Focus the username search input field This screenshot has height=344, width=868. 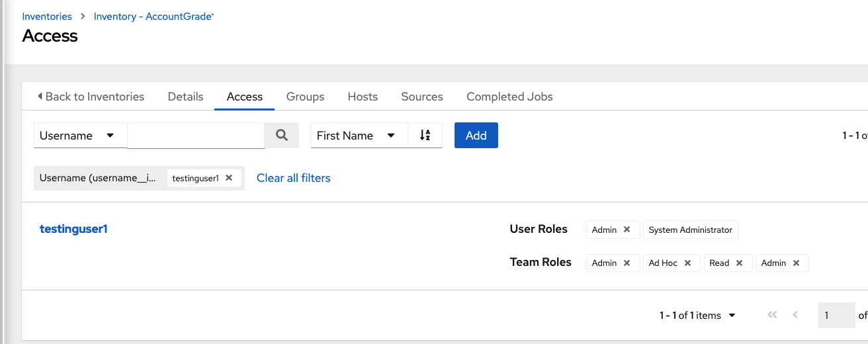click(x=196, y=136)
